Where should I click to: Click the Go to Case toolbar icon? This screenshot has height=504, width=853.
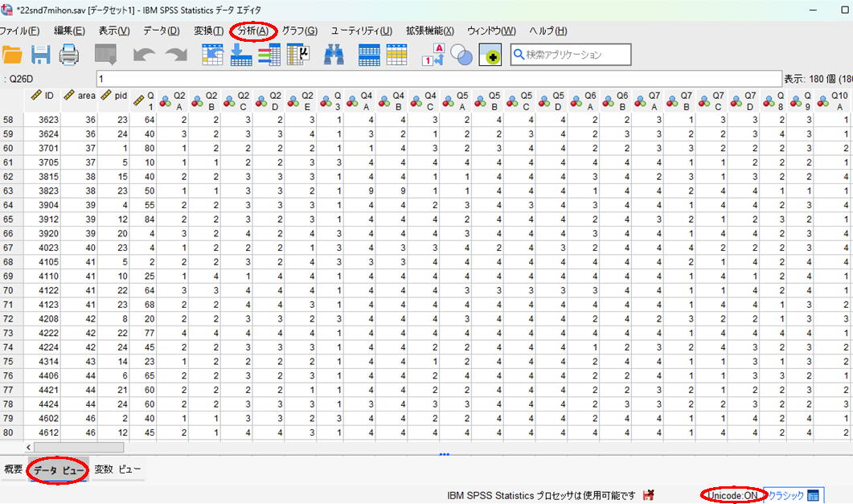coord(212,55)
